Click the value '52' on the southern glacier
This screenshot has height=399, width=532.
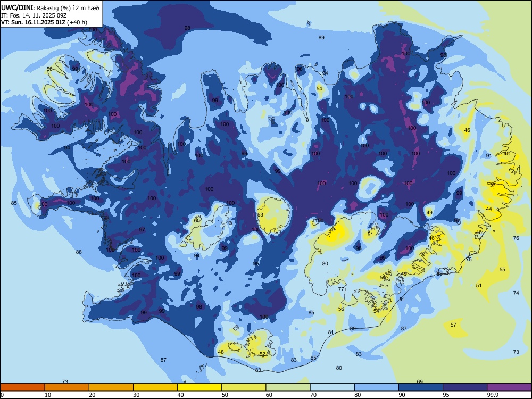coord(262,354)
